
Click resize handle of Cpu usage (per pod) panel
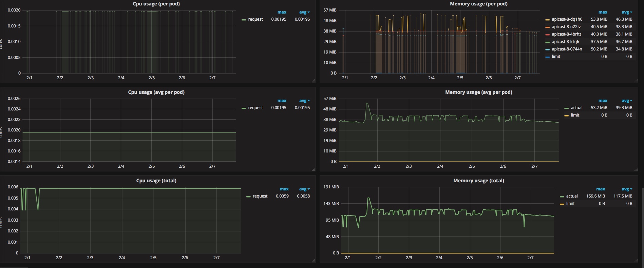tap(314, 81)
